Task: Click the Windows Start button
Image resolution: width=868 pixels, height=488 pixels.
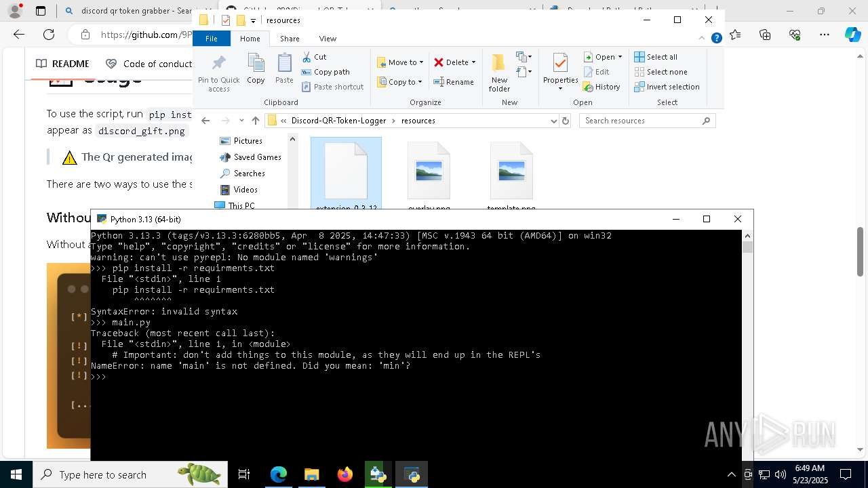Action: [x=16, y=474]
